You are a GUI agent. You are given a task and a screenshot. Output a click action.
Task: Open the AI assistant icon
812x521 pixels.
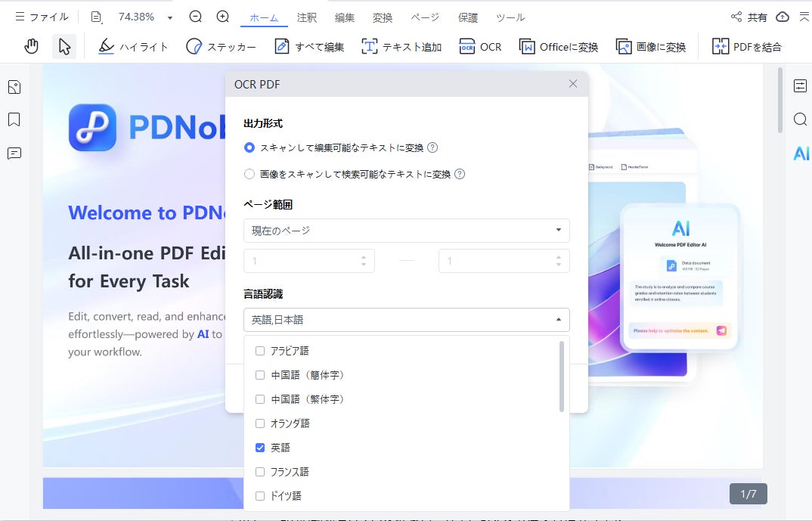[801, 154]
